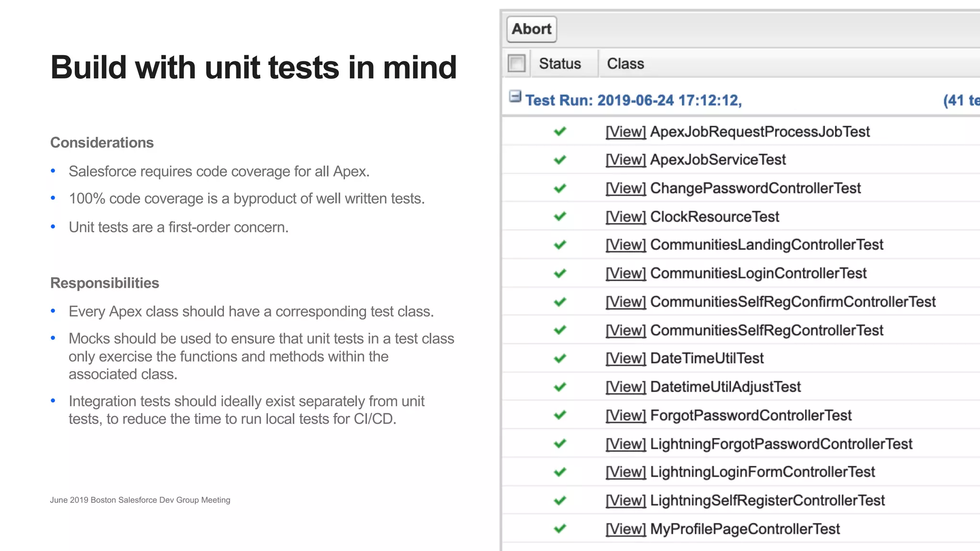Open View link for CommunitiesLandingControllerTest
The image size is (980, 551).
626,245
